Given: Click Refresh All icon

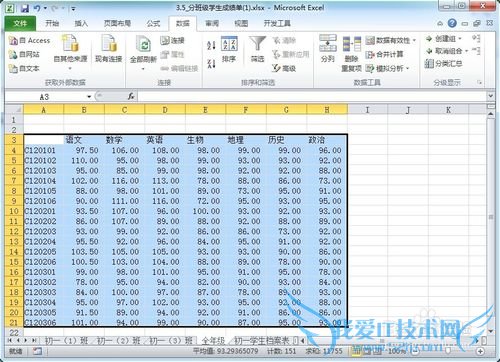Looking at the screenshot, I should (144, 45).
